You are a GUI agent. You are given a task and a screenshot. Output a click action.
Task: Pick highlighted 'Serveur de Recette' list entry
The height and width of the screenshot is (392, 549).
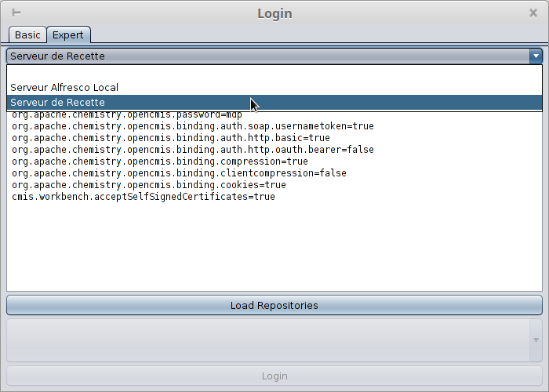coord(274,103)
